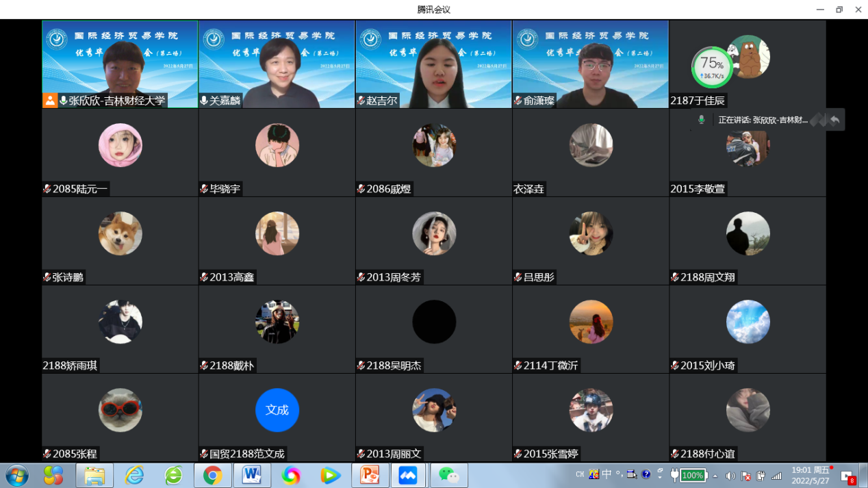Click the return arrow on speaking indicator
The width and height of the screenshot is (868, 488).
(x=834, y=120)
